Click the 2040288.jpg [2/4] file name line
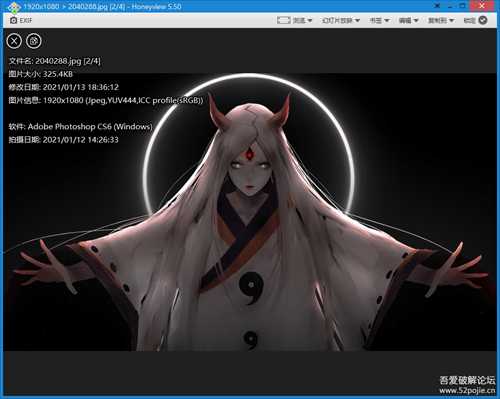 coord(54,61)
